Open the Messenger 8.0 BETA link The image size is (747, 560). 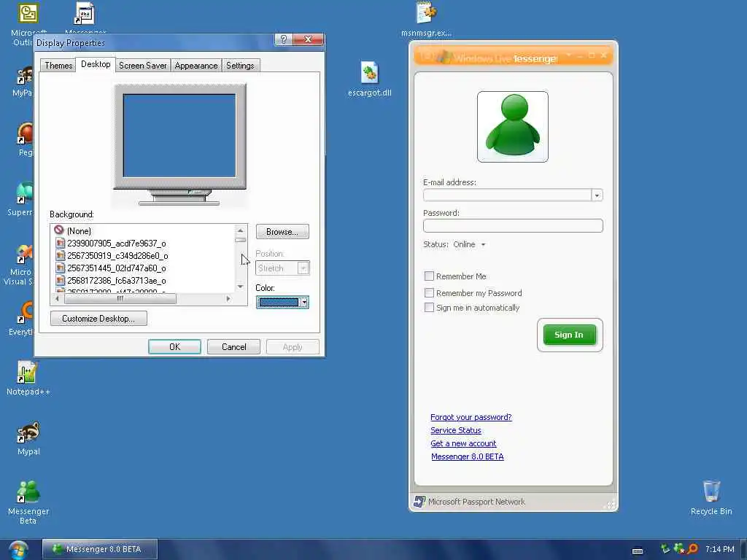468,456
